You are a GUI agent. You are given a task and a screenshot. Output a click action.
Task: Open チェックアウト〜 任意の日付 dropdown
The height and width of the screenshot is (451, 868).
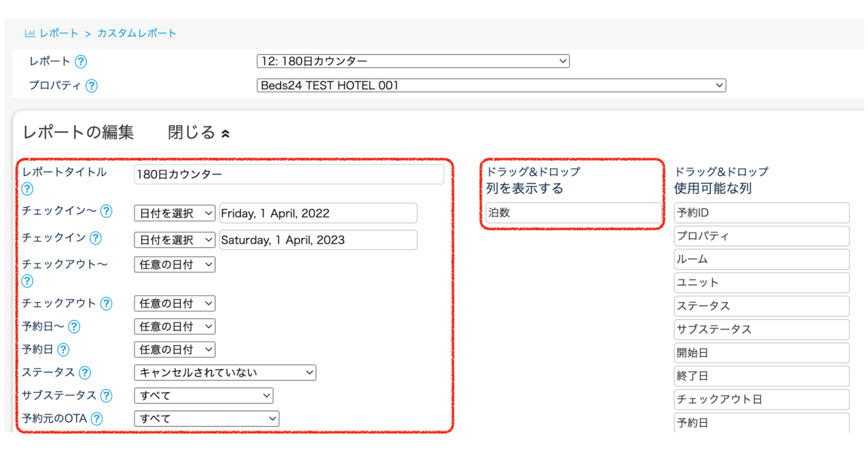175,265
